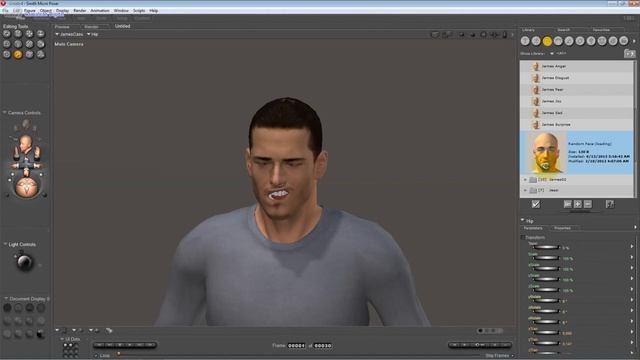The image size is (640, 360).
Task: Open the Help menu
Action: coord(153,11)
